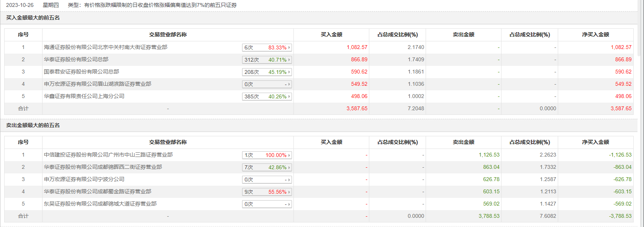Select 申万宏源证券眉山湖滨路证券营业部 link
Image resolution: width=644 pixels, height=227 pixels.
pyautogui.click(x=97, y=84)
